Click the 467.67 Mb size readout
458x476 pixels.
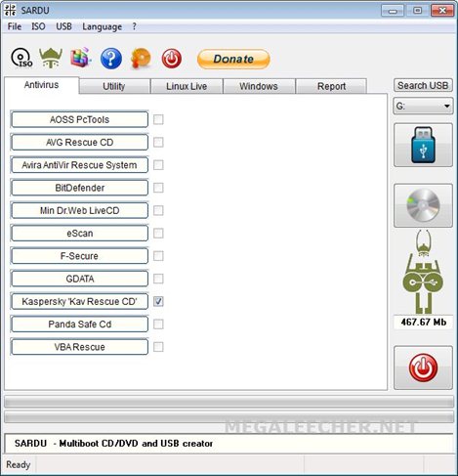pos(423,323)
